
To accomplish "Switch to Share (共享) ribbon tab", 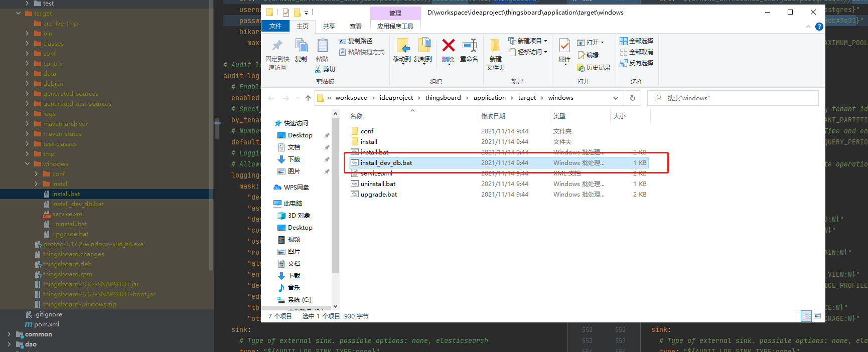I will (329, 27).
